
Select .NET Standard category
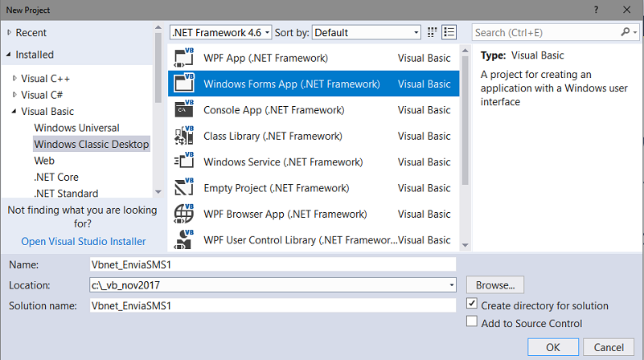[66, 193]
